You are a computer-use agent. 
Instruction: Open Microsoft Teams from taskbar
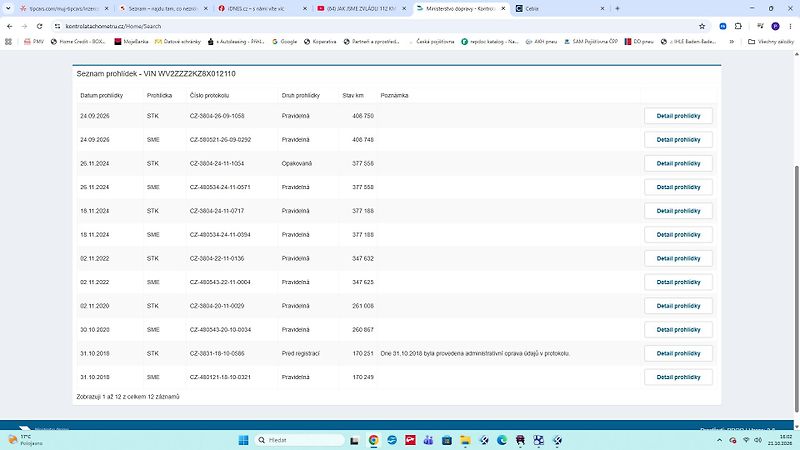pyautogui.click(x=429, y=440)
